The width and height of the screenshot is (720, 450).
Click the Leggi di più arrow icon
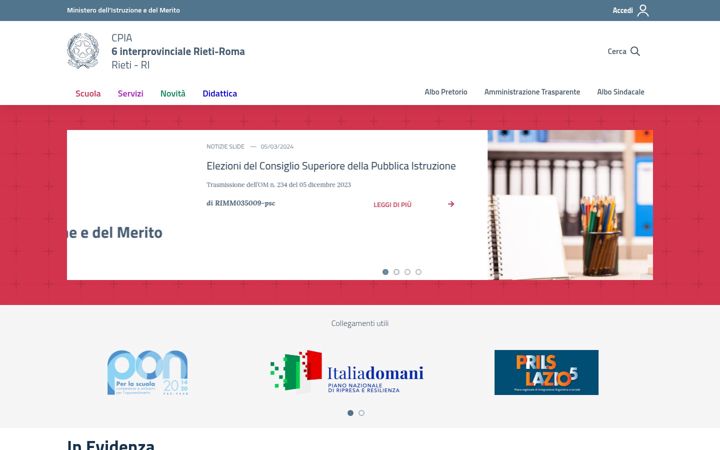click(x=451, y=204)
